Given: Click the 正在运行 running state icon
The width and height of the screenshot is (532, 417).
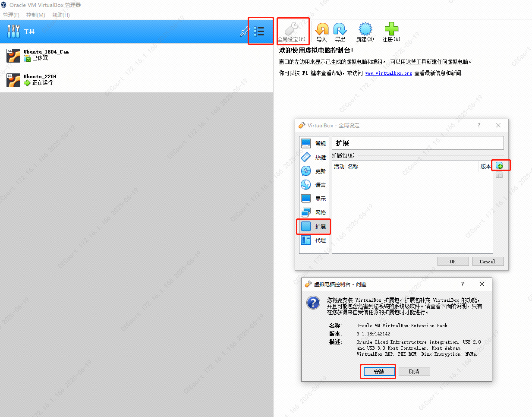Looking at the screenshot, I should pos(27,83).
